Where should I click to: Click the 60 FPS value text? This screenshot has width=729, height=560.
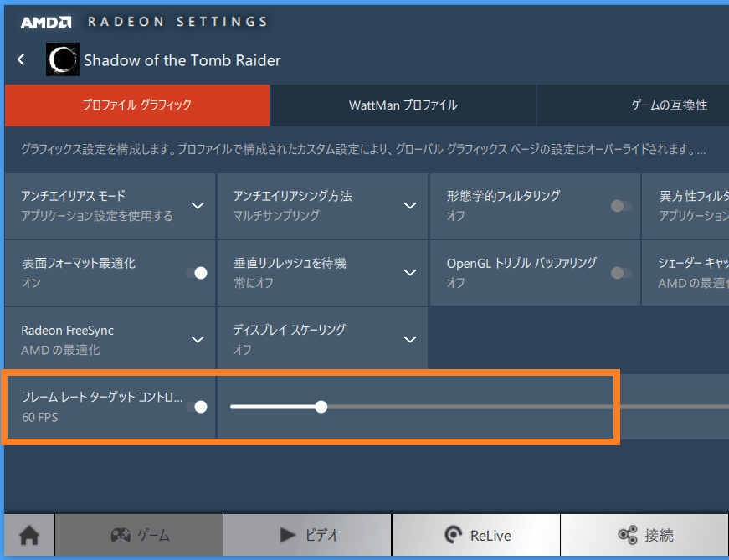pos(40,417)
